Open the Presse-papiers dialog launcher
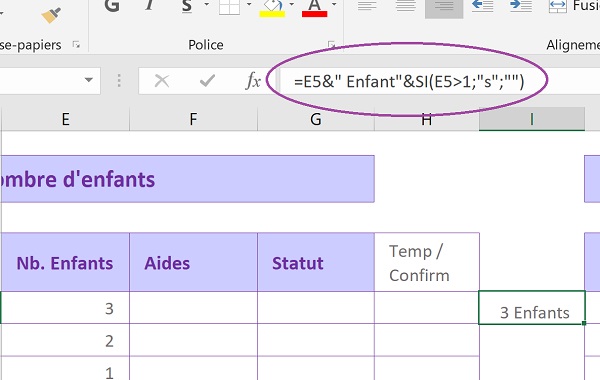Screen dimensions: 600x380 click(76, 45)
